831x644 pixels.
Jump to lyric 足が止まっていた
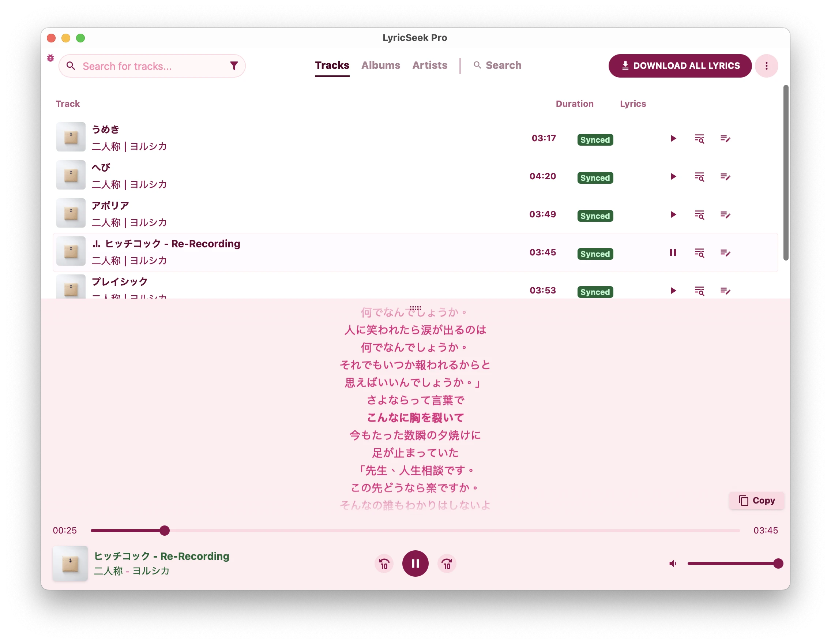(415, 453)
